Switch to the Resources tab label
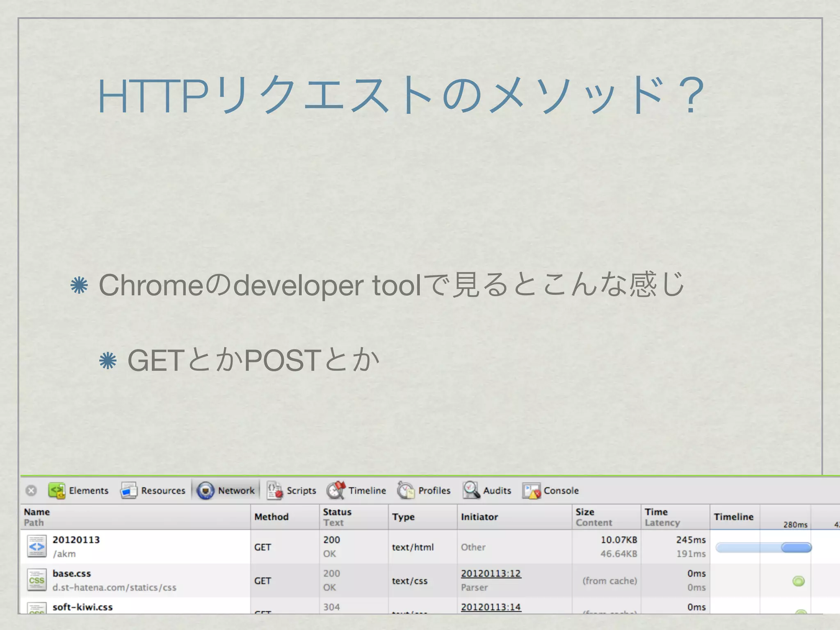This screenshot has width=840, height=630. 163,491
